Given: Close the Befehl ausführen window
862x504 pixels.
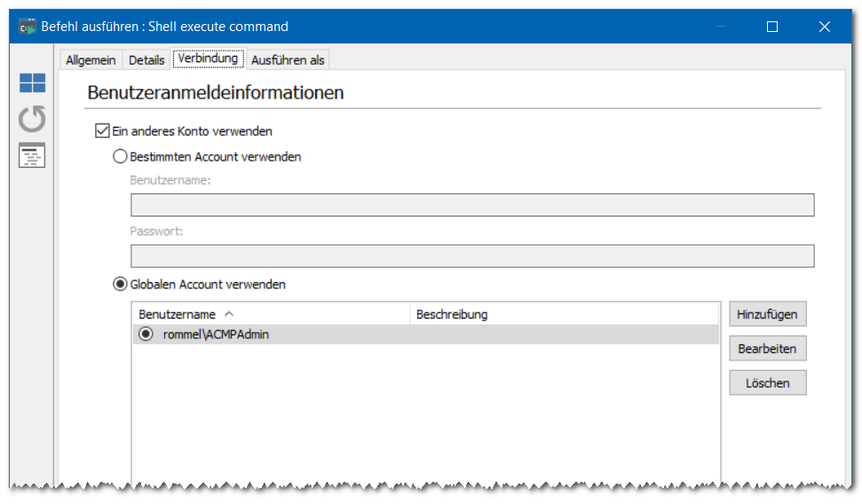Looking at the screenshot, I should 824,27.
